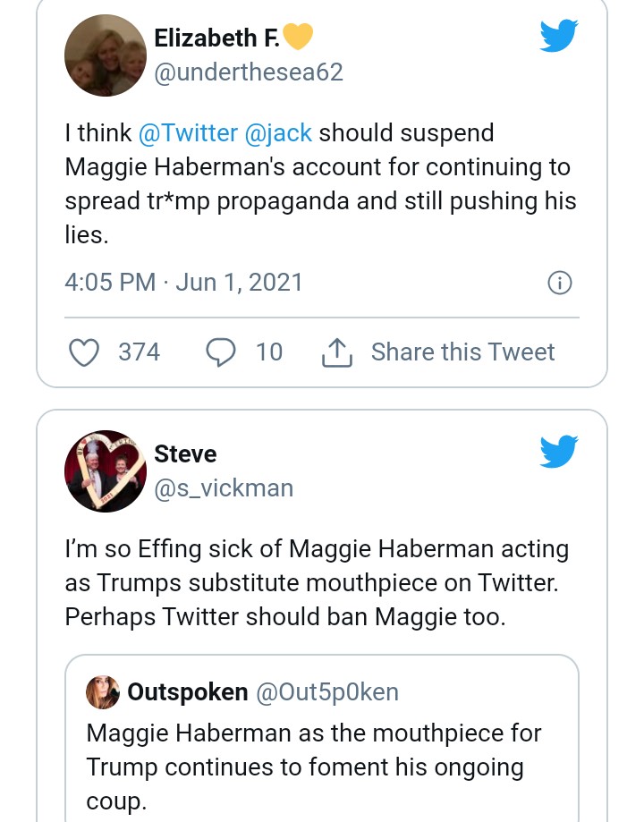Open the 4:05 PM · Jun 1, 2021 timestamp
Screen dimensions: 644x822
[184, 284]
